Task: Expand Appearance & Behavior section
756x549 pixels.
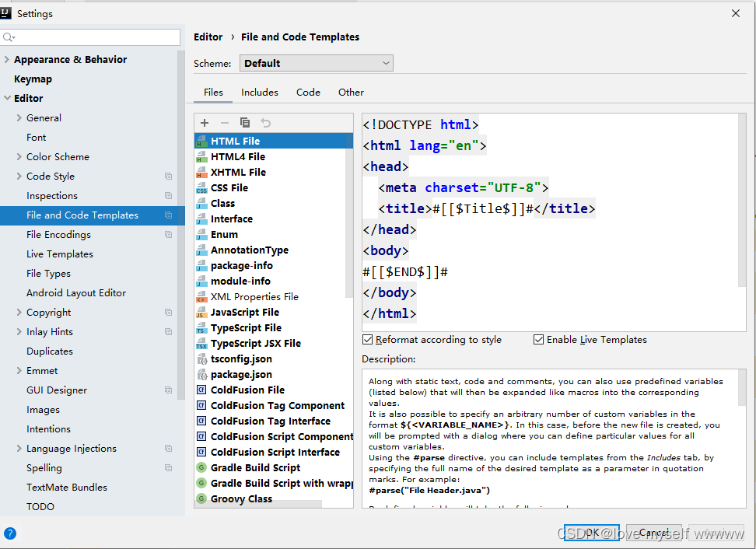Action: [x=7, y=59]
